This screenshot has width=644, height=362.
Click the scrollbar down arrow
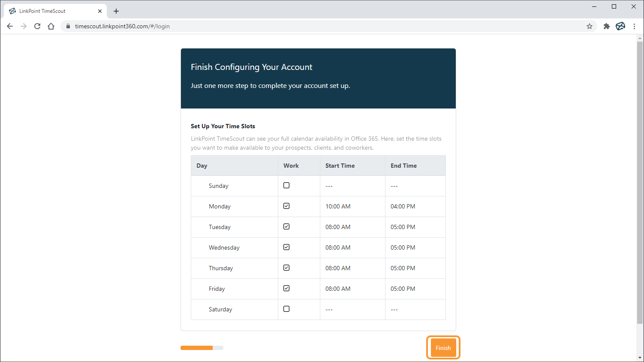coord(640,358)
